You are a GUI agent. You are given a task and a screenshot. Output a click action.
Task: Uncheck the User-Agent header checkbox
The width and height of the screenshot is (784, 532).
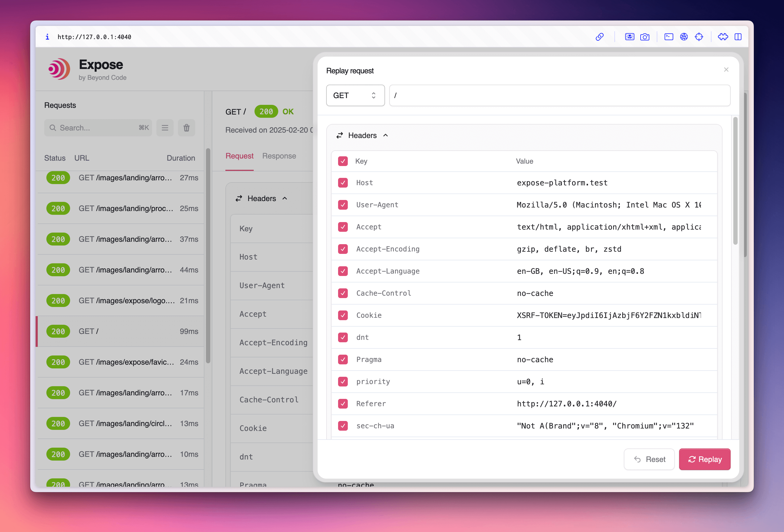(343, 205)
